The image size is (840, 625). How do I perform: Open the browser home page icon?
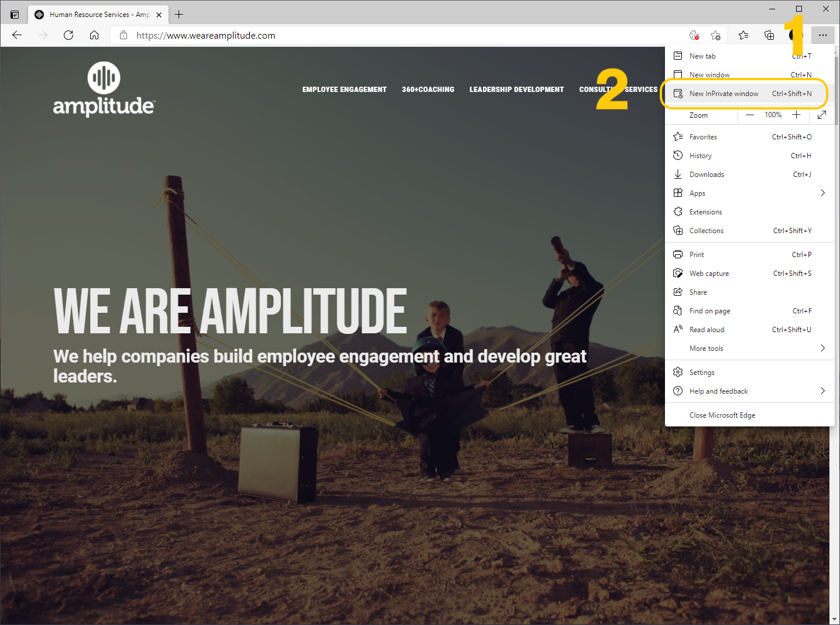pos(94,35)
